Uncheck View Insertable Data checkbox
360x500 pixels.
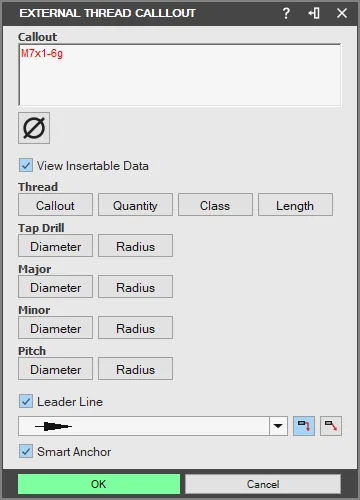click(x=26, y=165)
